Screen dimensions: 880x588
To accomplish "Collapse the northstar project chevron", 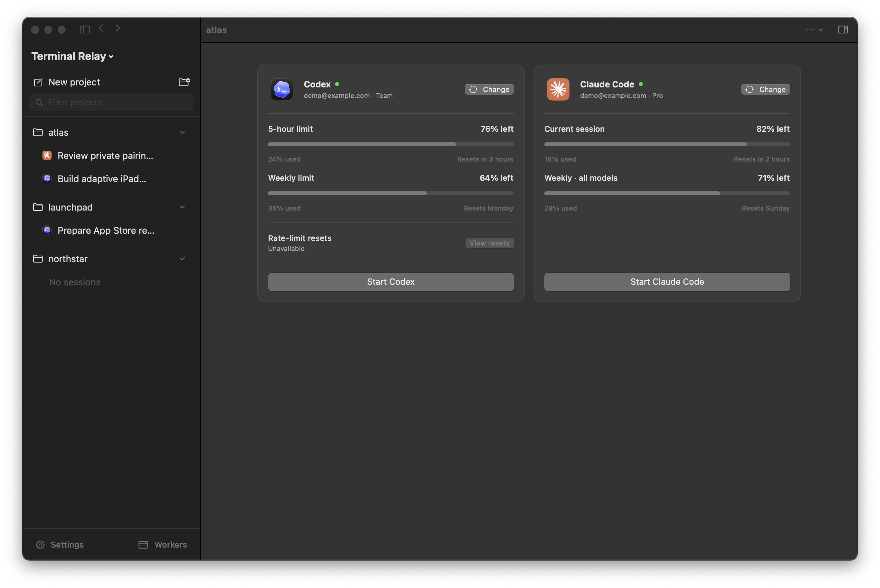I will pos(182,259).
